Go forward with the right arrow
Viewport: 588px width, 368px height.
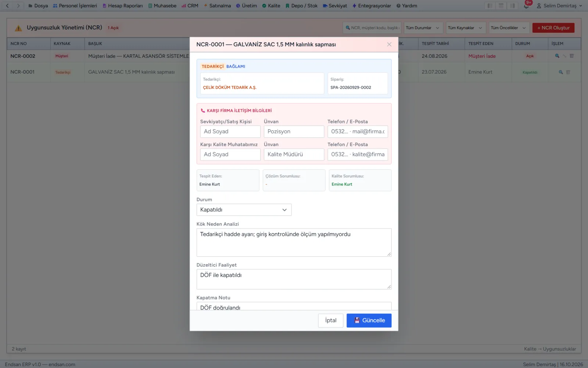(x=18, y=6)
